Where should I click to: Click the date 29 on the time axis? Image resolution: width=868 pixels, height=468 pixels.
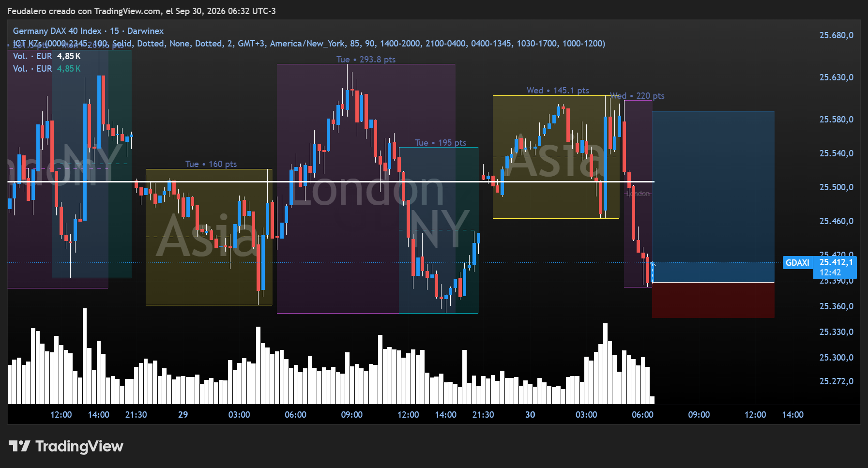[x=183, y=415]
